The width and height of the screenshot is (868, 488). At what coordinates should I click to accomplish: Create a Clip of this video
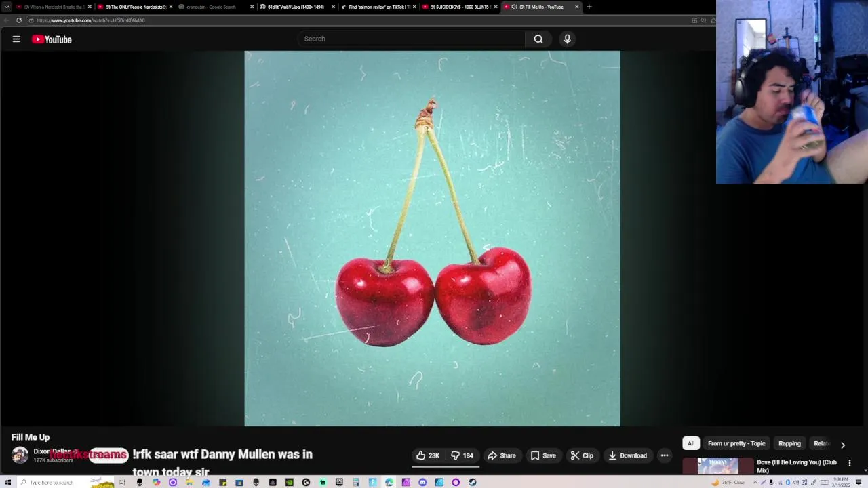tap(582, 455)
